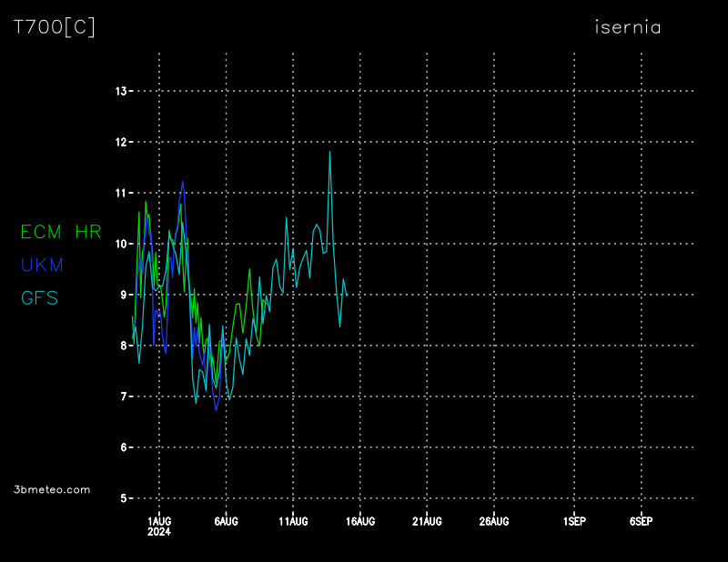
Task: Click the GFS legend entry
Action: click(39, 297)
